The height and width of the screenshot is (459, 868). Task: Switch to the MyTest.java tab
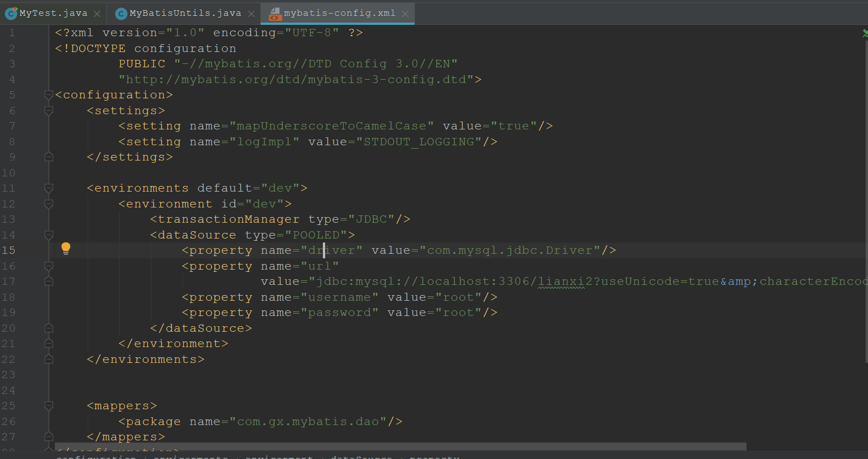[53, 13]
